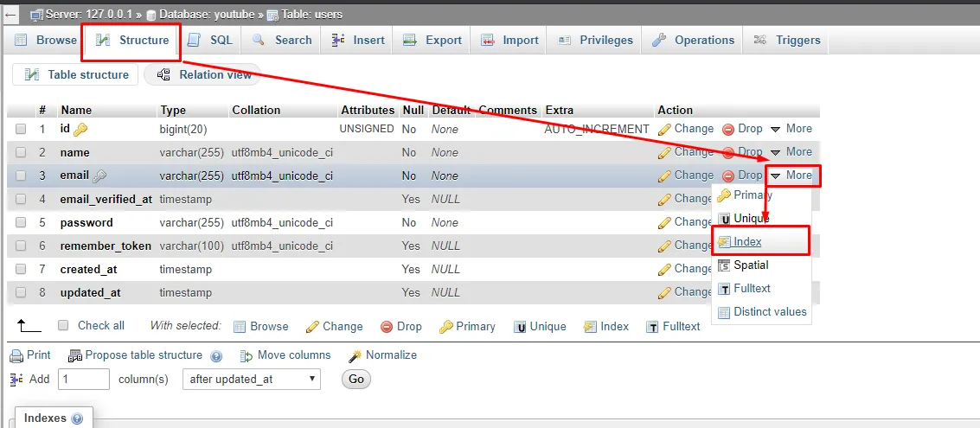Click Fulltext in With selected actions
980x428 pixels.
pyautogui.click(x=673, y=326)
